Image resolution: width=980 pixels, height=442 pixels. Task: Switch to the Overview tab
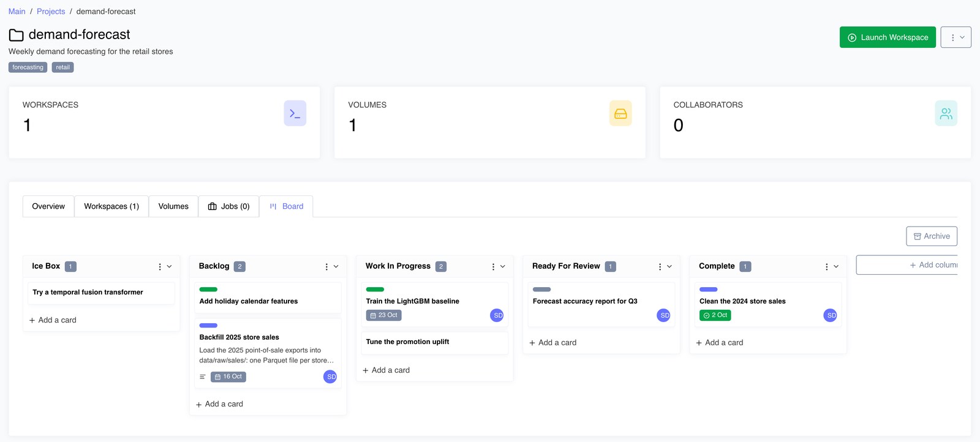pyautogui.click(x=48, y=206)
